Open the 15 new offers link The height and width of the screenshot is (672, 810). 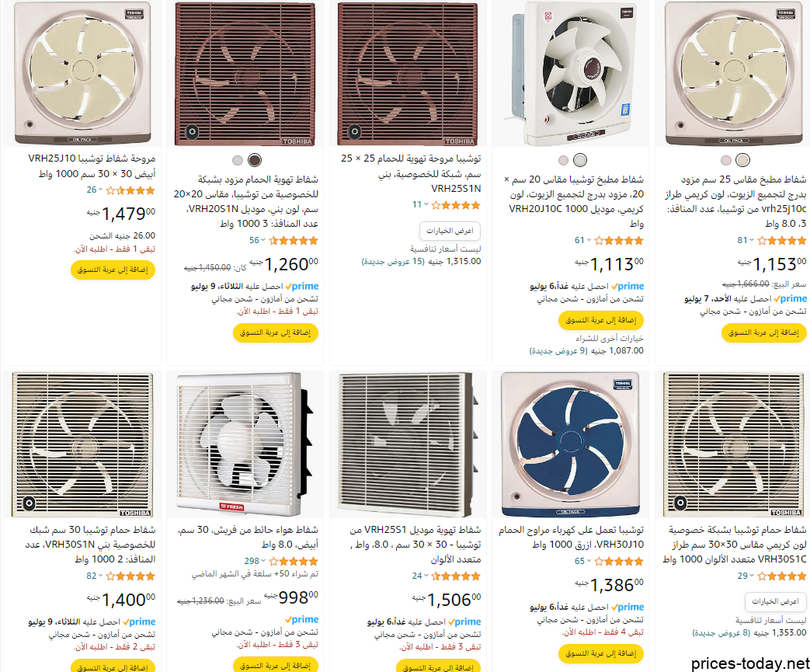tap(393, 262)
